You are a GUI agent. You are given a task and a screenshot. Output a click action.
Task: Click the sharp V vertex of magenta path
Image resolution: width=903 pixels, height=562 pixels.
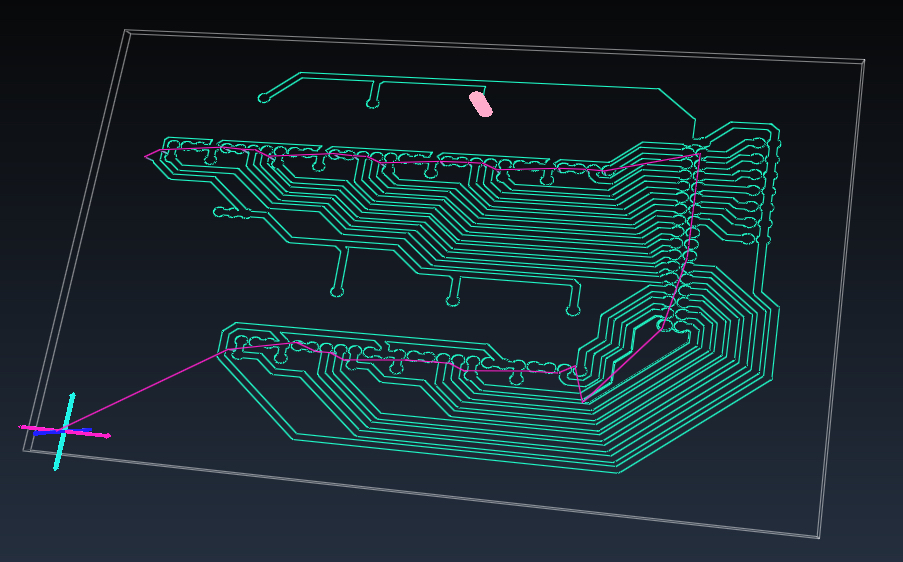(583, 401)
